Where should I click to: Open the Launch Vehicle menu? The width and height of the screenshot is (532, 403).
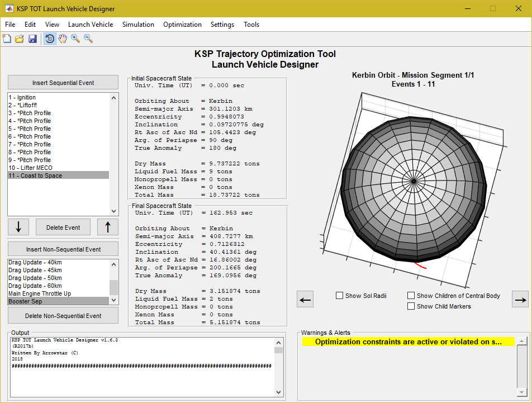91,25
